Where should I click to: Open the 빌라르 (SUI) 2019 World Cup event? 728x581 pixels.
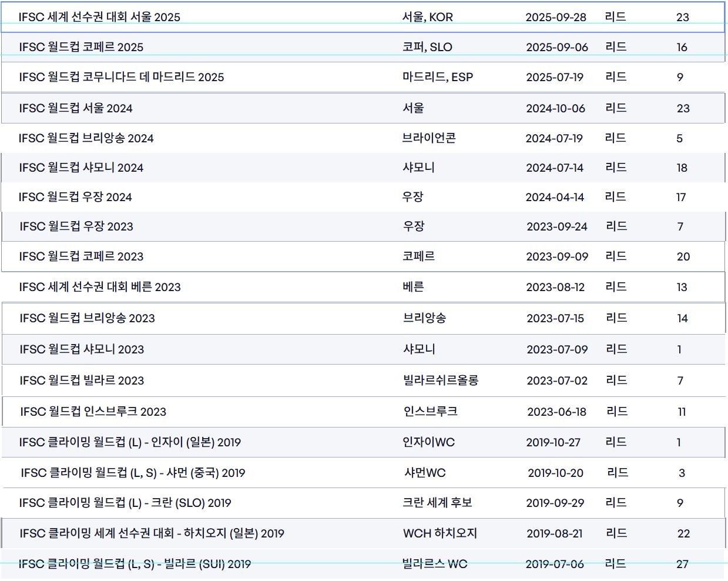pos(135,564)
